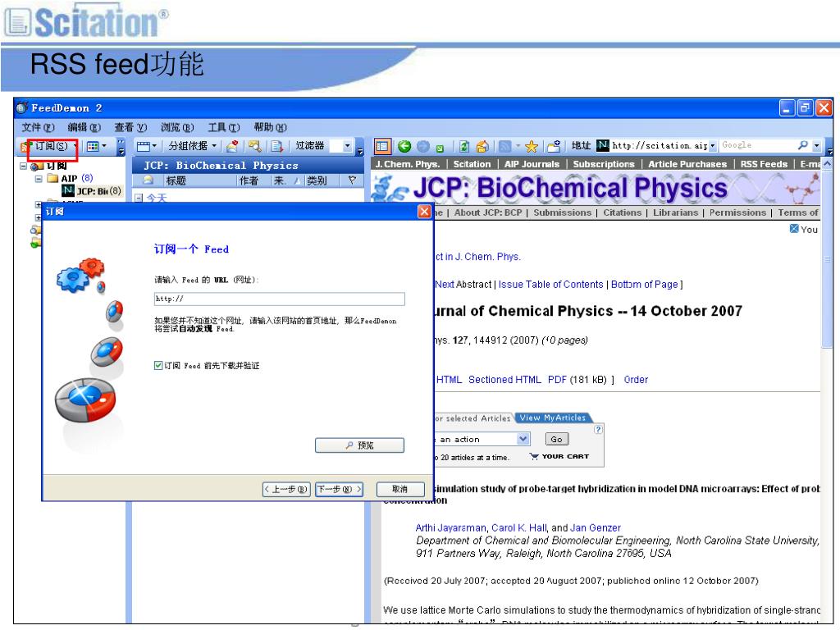Open the RSS Feeds nav link

point(764,164)
